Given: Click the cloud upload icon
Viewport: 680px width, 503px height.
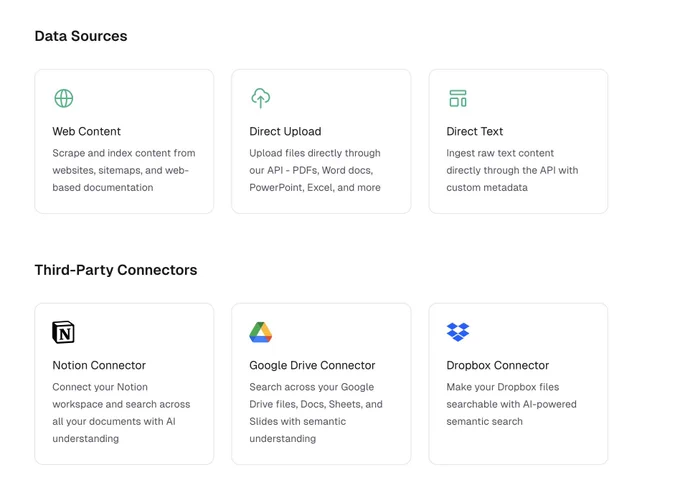Looking at the screenshot, I should (261, 98).
